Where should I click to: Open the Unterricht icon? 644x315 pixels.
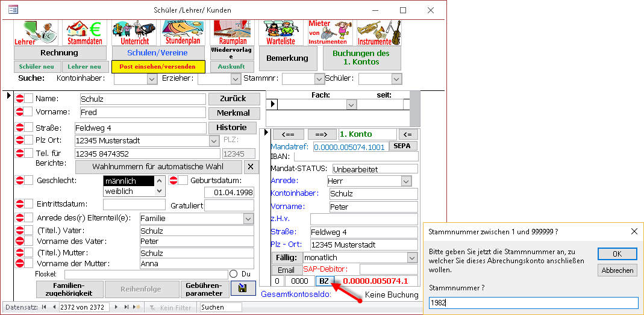click(134, 33)
